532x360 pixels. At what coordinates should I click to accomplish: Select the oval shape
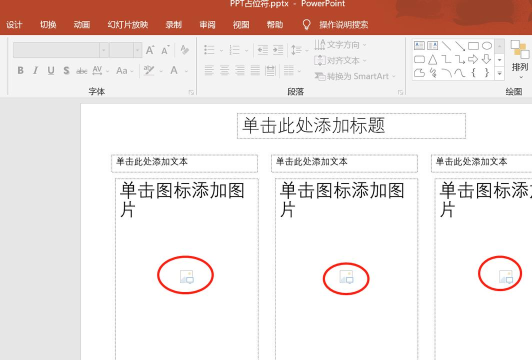(x=487, y=45)
